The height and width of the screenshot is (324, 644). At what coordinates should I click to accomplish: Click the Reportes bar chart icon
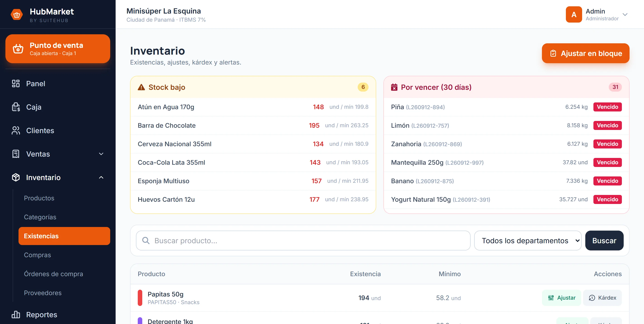[x=16, y=315]
